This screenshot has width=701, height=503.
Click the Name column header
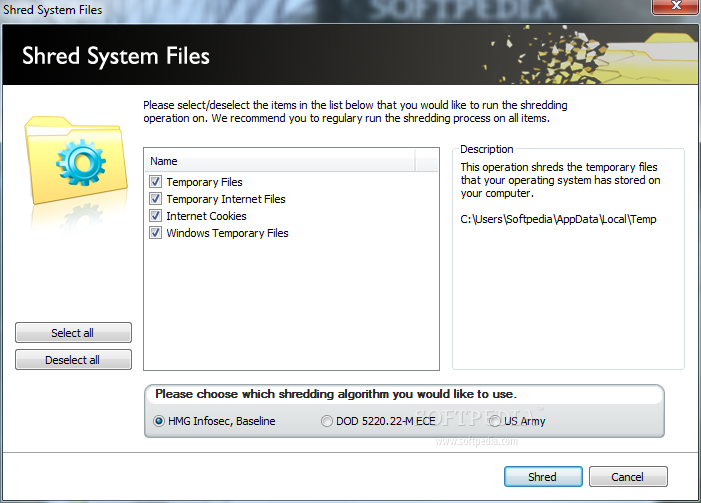click(280, 161)
